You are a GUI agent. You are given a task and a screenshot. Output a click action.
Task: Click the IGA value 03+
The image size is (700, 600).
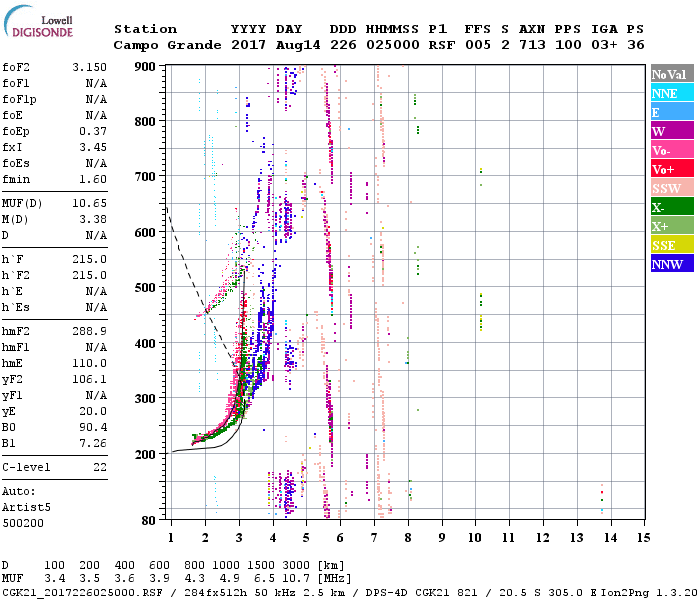click(x=604, y=45)
